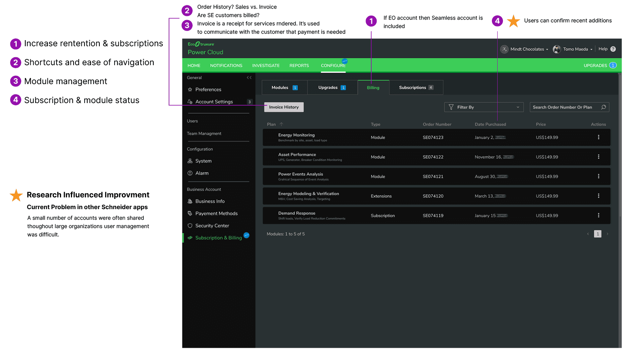Select the Billing tab
The height and width of the screenshot is (355, 644).
373,88
